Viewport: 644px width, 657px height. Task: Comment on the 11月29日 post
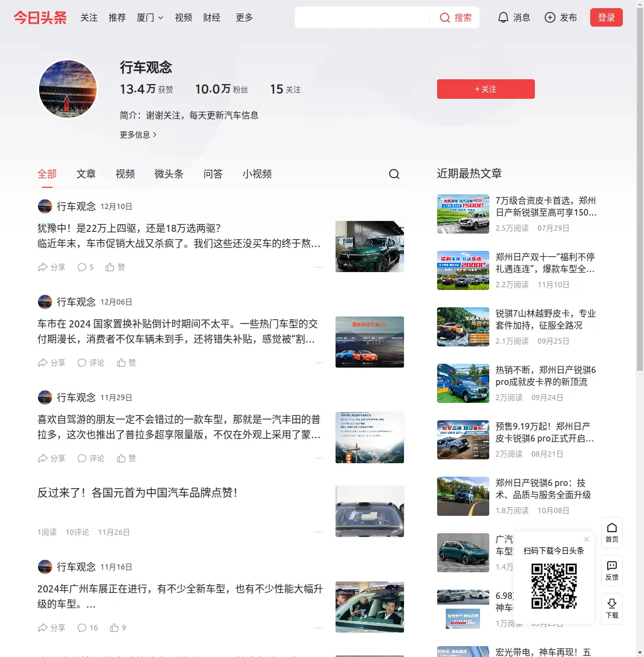[91, 458]
